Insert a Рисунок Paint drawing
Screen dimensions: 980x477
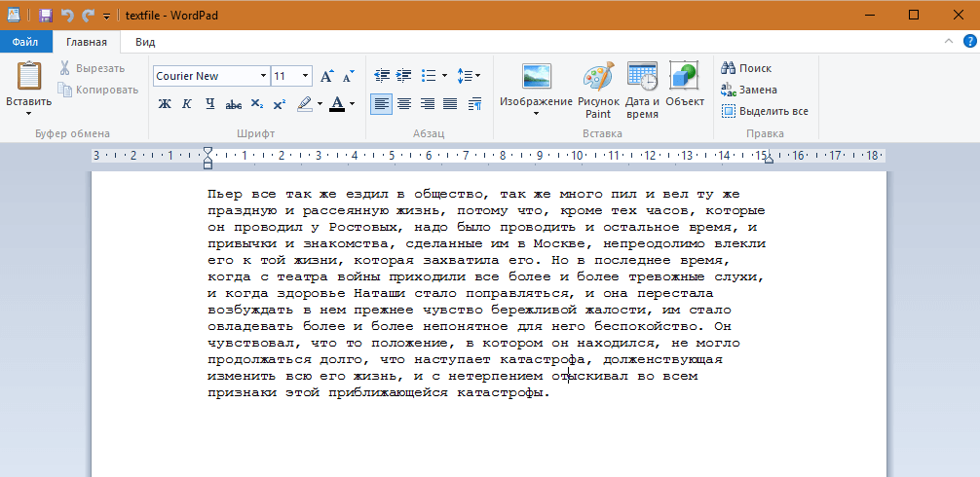tap(598, 90)
